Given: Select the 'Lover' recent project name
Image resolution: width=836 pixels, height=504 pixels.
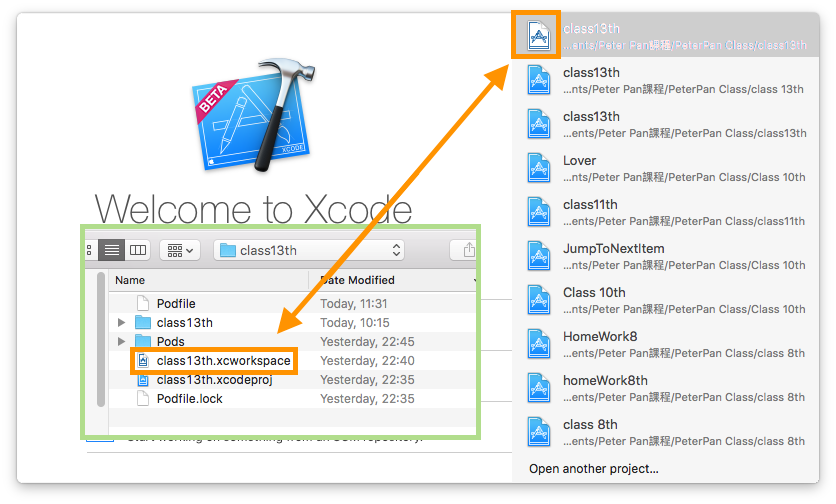Looking at the screenshot, I should point(579,161).
